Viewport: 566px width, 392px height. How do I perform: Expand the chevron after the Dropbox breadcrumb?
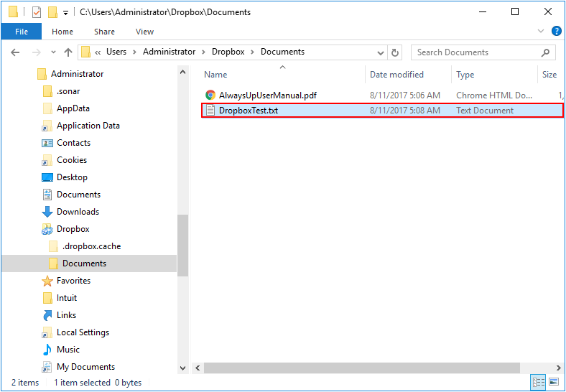click(253, 52)
